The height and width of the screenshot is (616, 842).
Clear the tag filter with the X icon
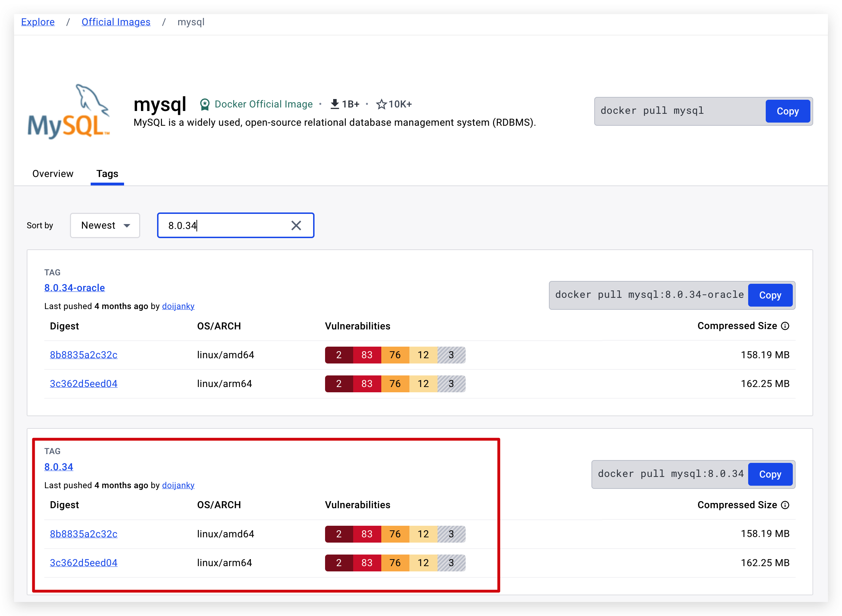[x=296, y=225]
